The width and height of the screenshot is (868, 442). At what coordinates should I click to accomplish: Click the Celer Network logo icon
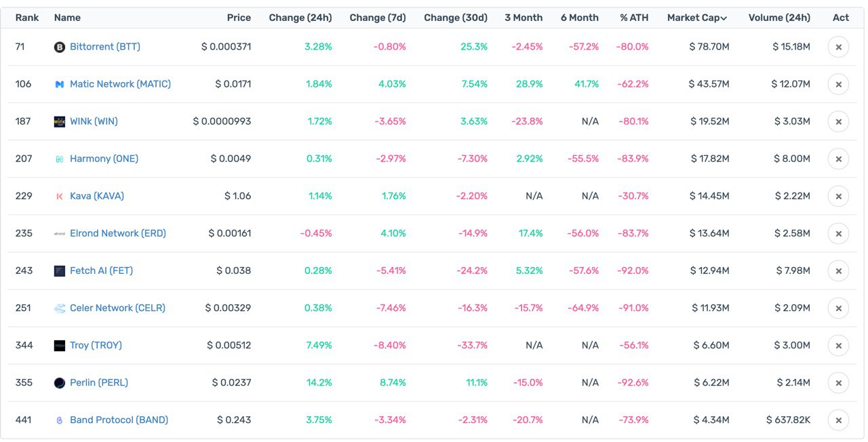click(60, 308)
